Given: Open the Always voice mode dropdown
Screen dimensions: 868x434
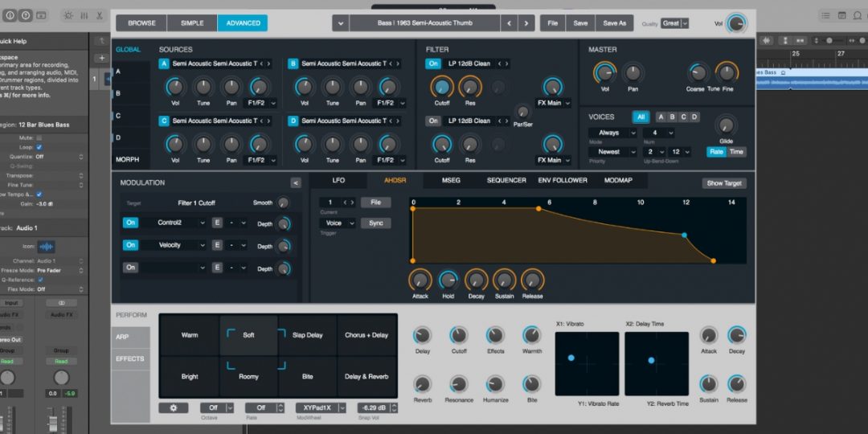Looking at the screenshot, I should click(x=612, y=133).
